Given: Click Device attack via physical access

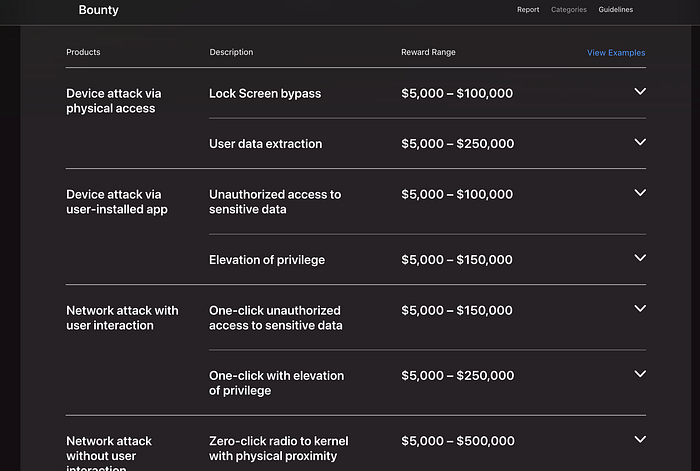Looking at the screenshot, I should pyautogui.click(x=113, y=101).
